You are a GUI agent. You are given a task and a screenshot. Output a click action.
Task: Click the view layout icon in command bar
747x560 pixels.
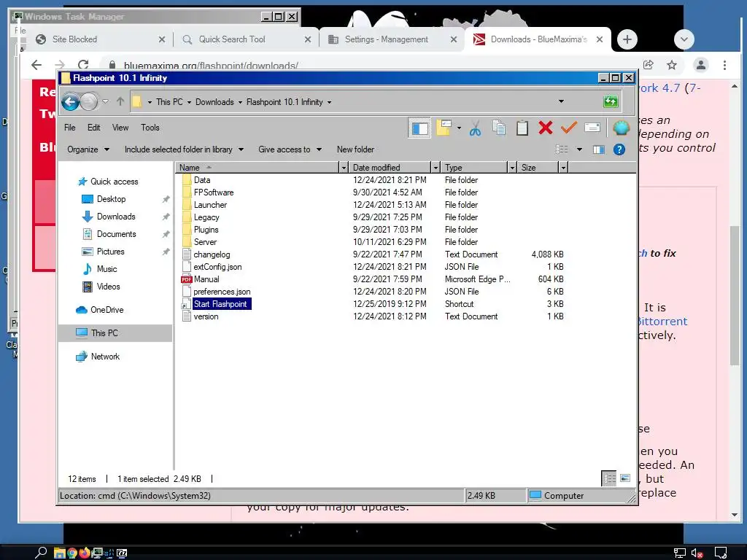point(562,149)
